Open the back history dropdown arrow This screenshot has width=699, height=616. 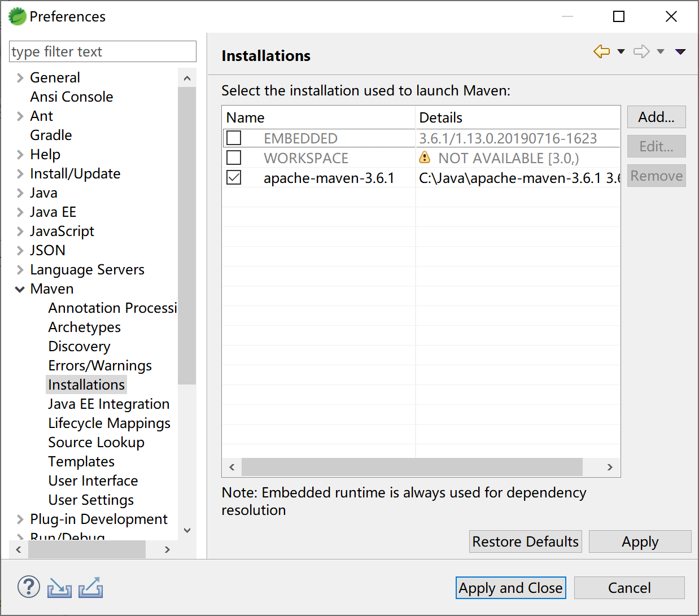click(621, 52)
